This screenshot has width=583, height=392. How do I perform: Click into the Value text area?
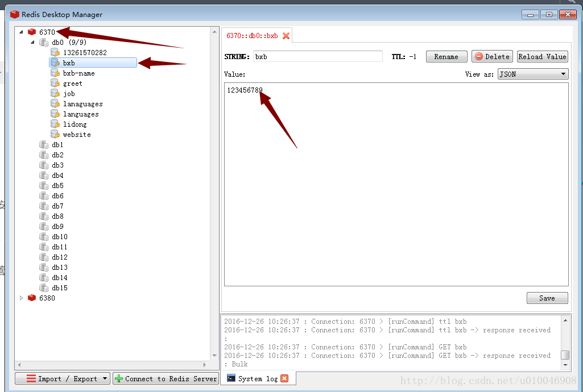click(396, 184)
